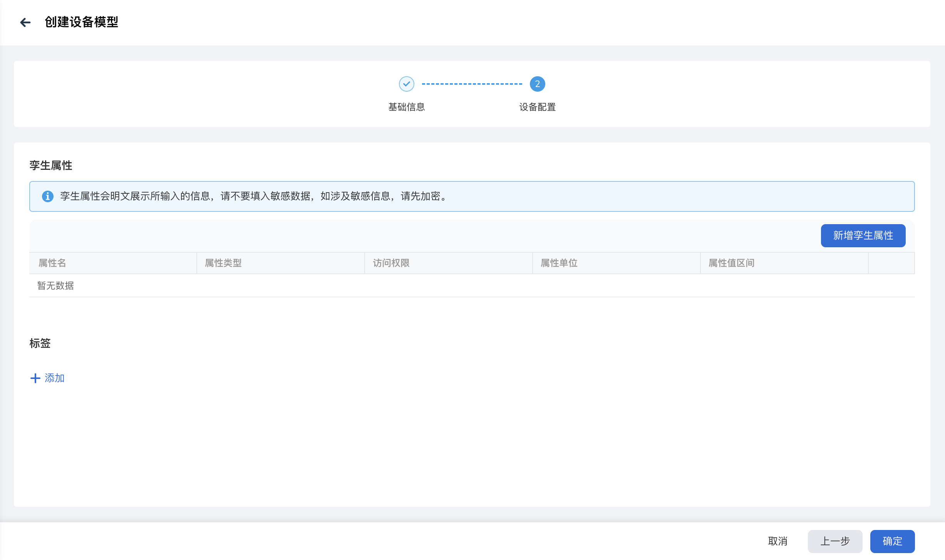Click the sensitive data notice text

[x=254, y=196]
